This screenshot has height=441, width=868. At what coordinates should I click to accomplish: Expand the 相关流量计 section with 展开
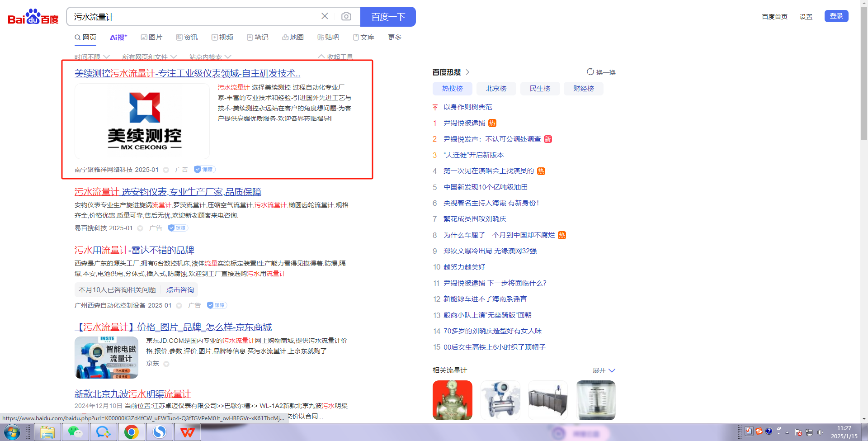pos(604,370)
